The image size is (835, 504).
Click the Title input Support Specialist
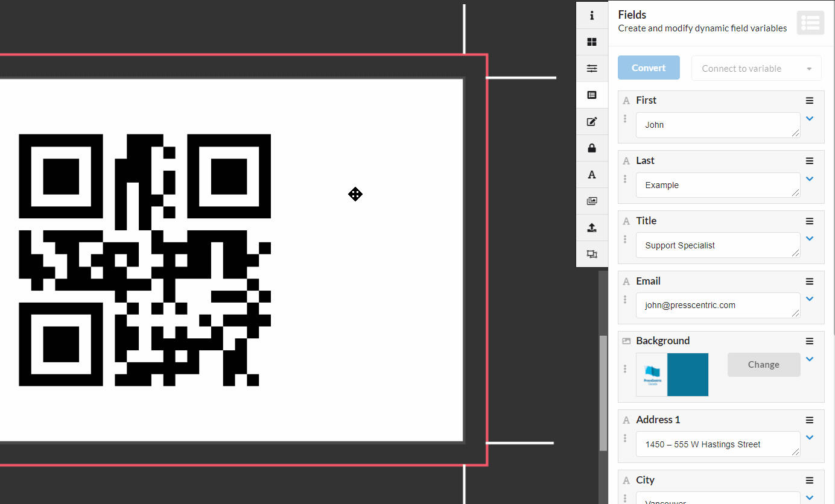pyautogui.click(x=718, y=245)
